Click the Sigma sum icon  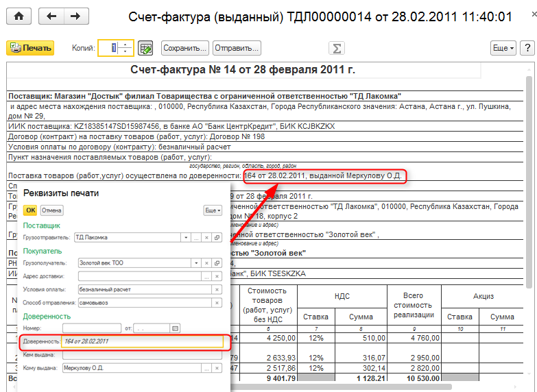click(337, 48)
